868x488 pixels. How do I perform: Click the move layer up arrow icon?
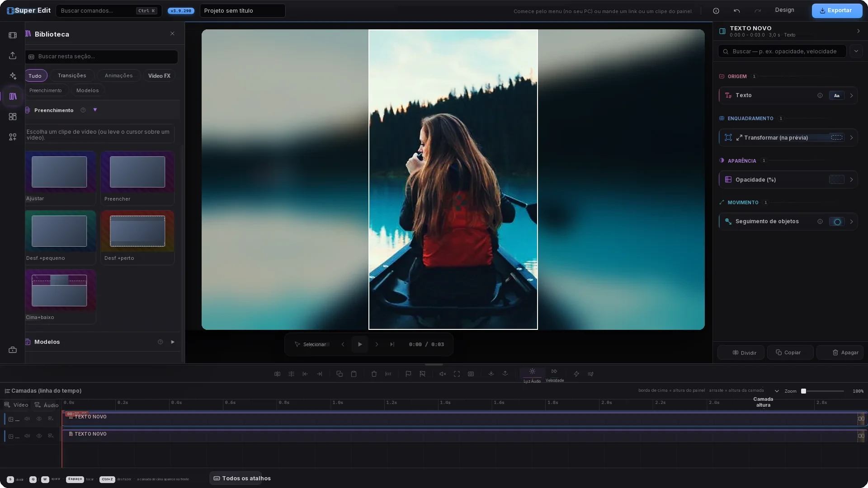pyautogui.click(x=505, y=374)
